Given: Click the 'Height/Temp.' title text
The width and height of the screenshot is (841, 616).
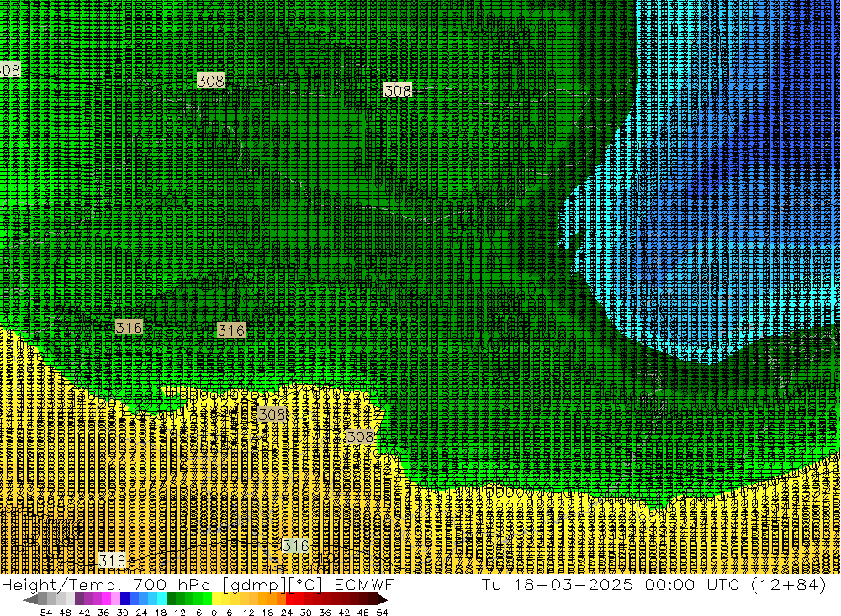Looking at the screenshot, I should pos(62,584).
